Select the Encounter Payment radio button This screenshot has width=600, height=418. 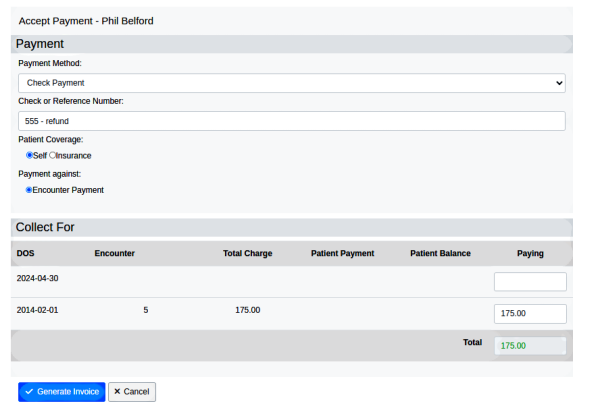[x=29, y=190]
